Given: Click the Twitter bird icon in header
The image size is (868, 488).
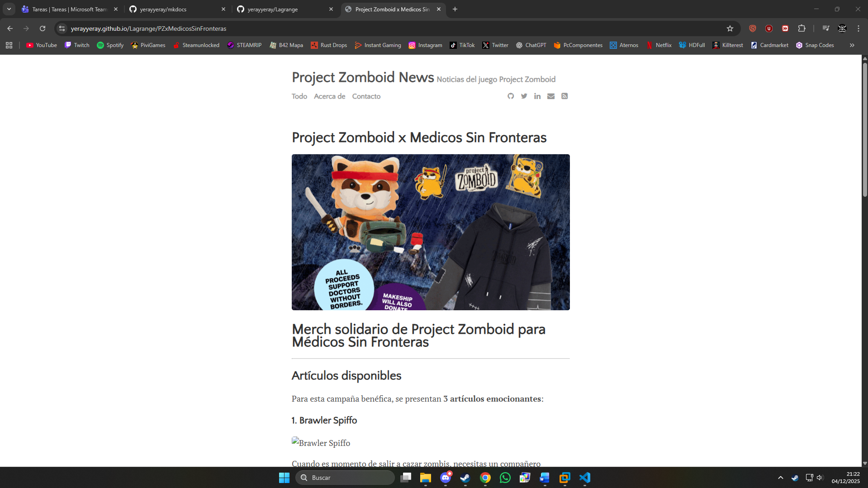Looking at the screenshot, I should pos(524,96).
